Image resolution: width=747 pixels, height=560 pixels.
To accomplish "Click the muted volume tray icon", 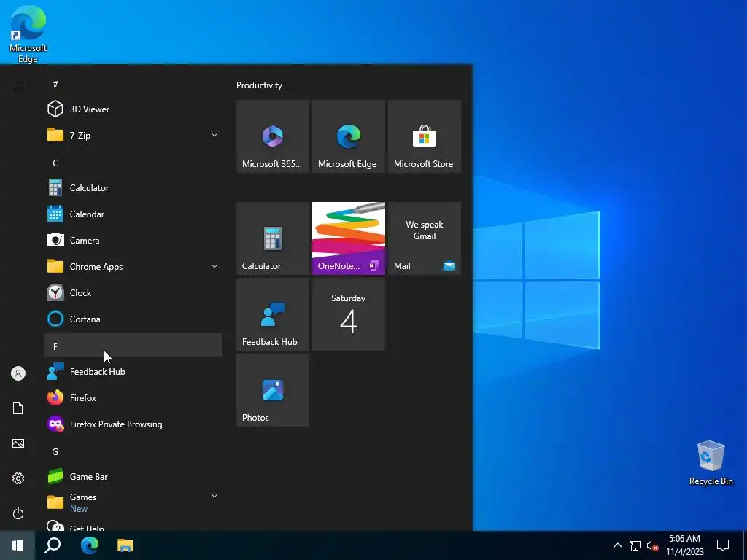I will point(652,545).
